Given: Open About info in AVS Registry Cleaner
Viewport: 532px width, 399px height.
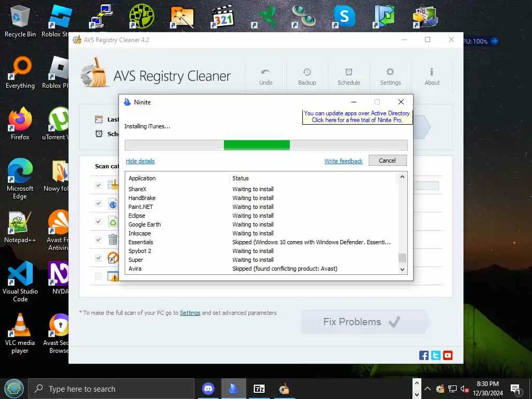Looking at the screenshot, I should (x=432, y=77).
